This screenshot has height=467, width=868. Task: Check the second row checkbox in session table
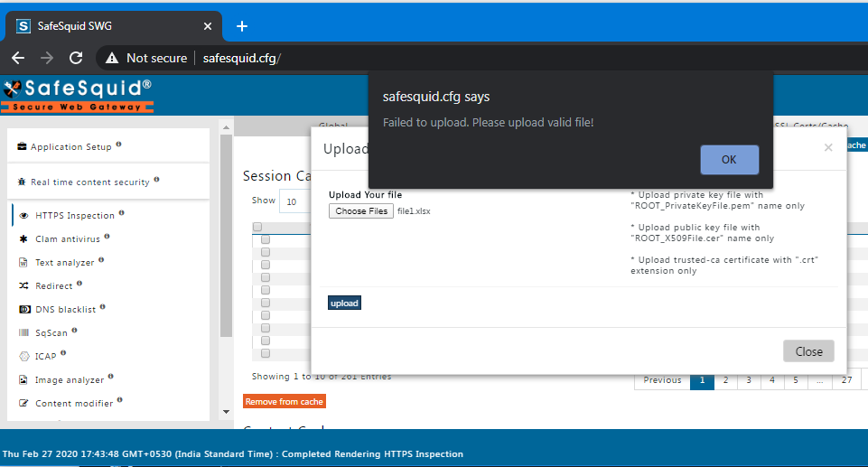(x=266, y=252)
